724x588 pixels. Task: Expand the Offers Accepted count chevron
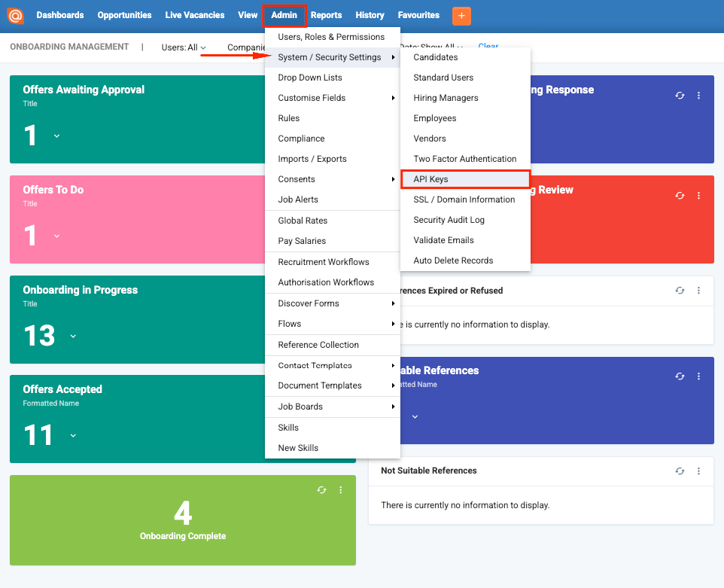click(74, 436)
